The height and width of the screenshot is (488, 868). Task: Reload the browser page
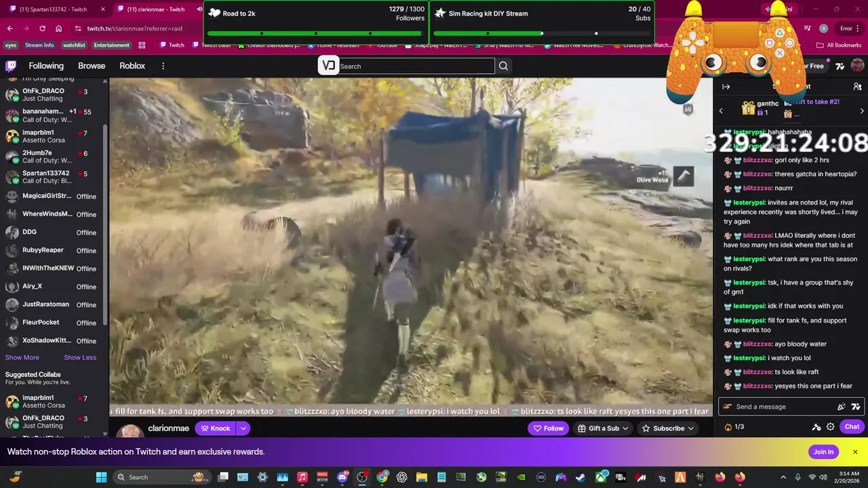[x=42, y=28]
